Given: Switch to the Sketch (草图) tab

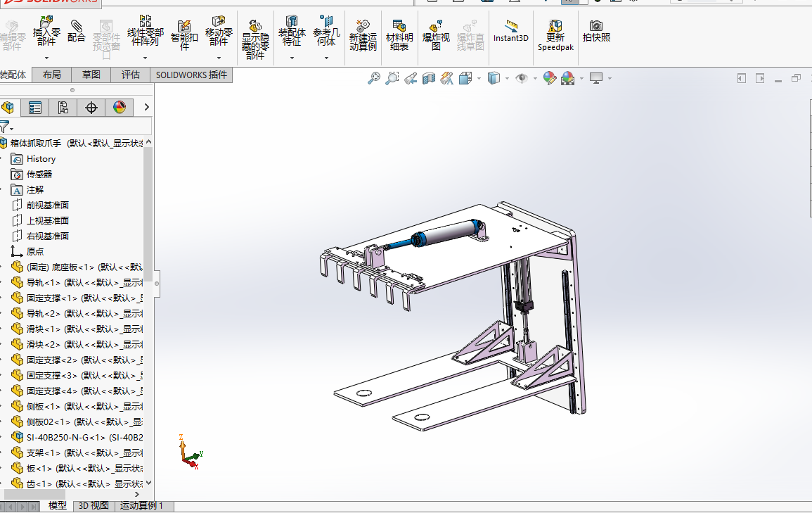Looking at the screenshot, I should click(91, 75).
